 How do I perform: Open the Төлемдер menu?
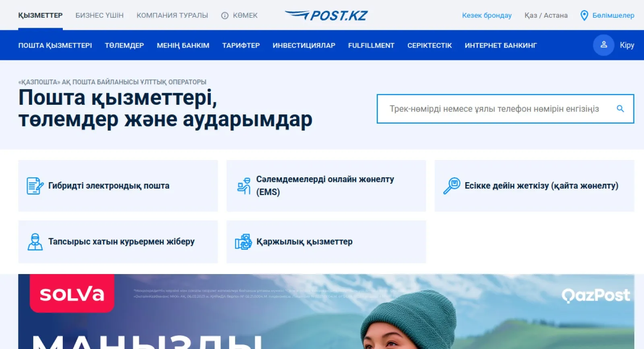pos(124,46)
